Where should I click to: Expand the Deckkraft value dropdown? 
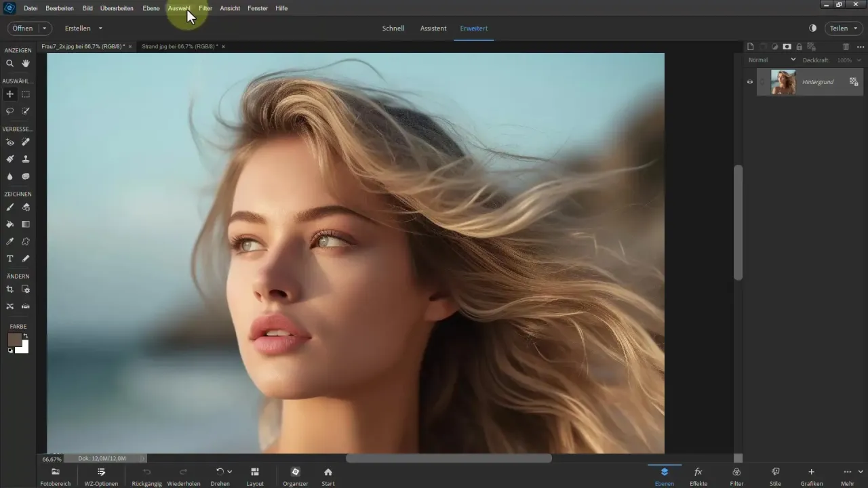pyautogui.click(x=859, y=60)
